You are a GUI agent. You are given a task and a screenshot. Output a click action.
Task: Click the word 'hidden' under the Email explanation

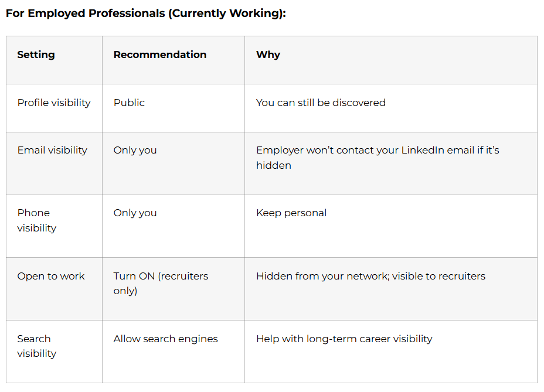tap(274, 165)
